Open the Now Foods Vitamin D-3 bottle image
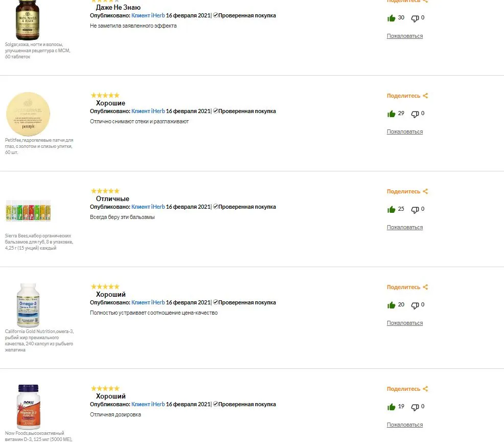Screen dimensions: 504x442 coord(28,407)
